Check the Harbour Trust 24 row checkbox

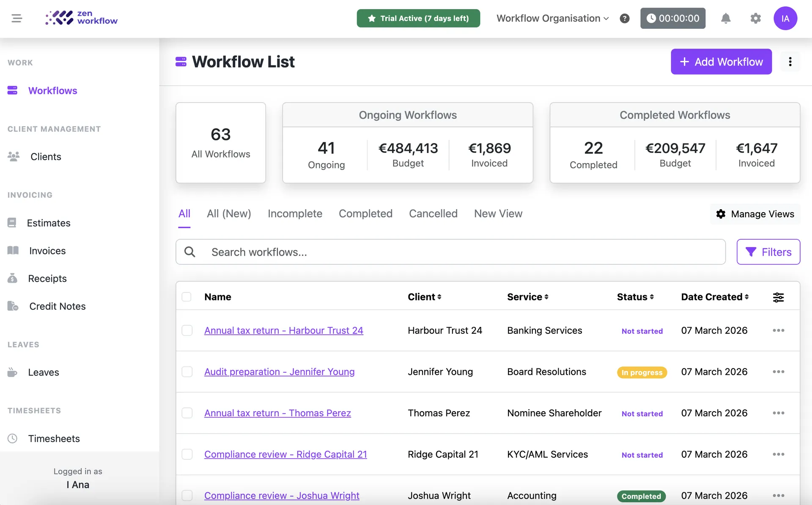pyautogui.click(x=187, y=330)
